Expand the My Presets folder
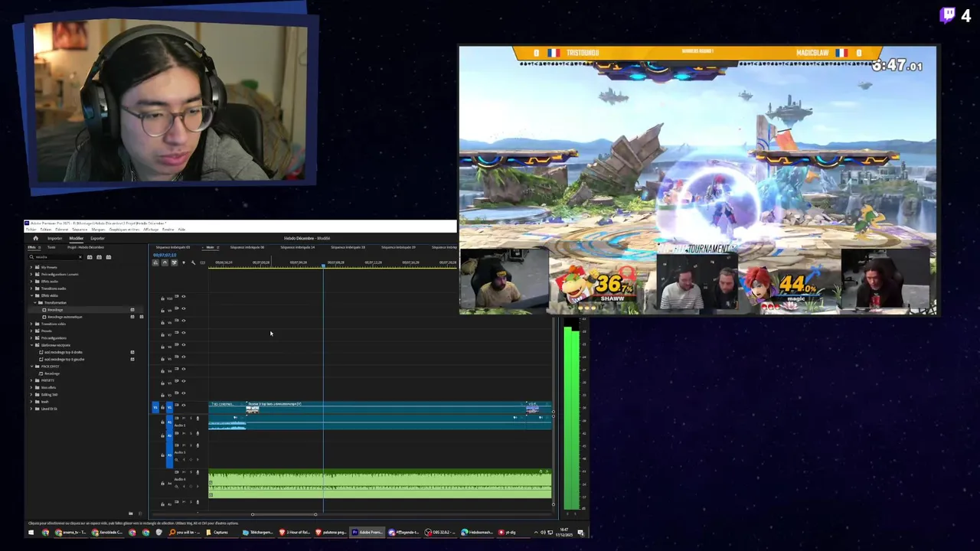Image resolution: width=980 pixels, height=551 pixels. click(x=31, y=267)
